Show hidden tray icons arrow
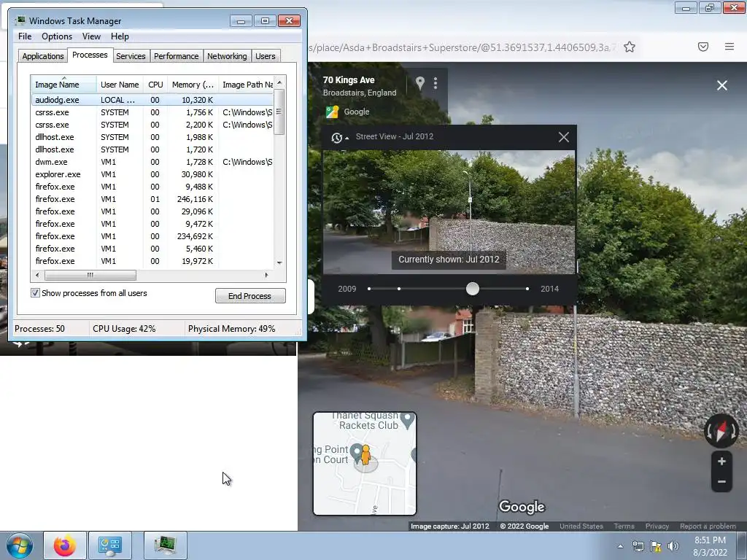Screen dimensions: 747x560 tap(620, 546)
